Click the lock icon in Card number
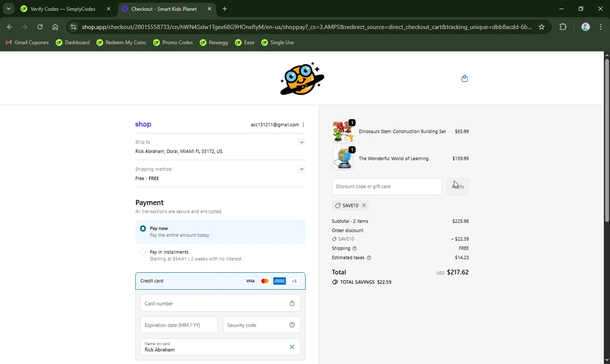Image resolution: width=610 pixels, height=364 pixels. [292, 303]
